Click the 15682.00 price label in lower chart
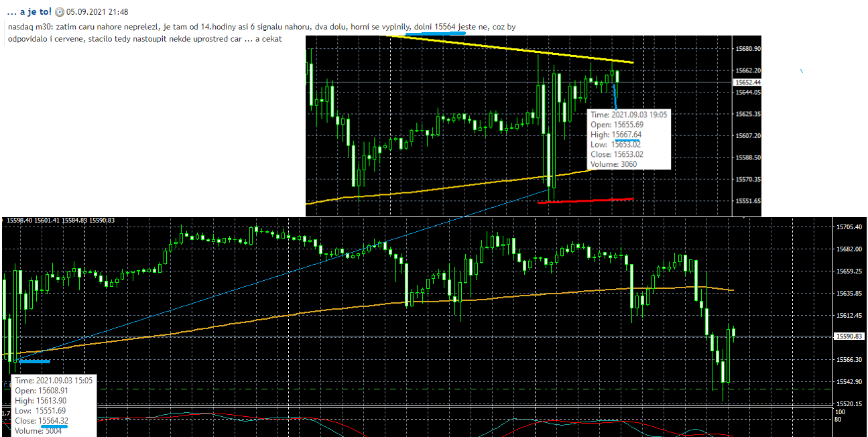 [850, 249]
